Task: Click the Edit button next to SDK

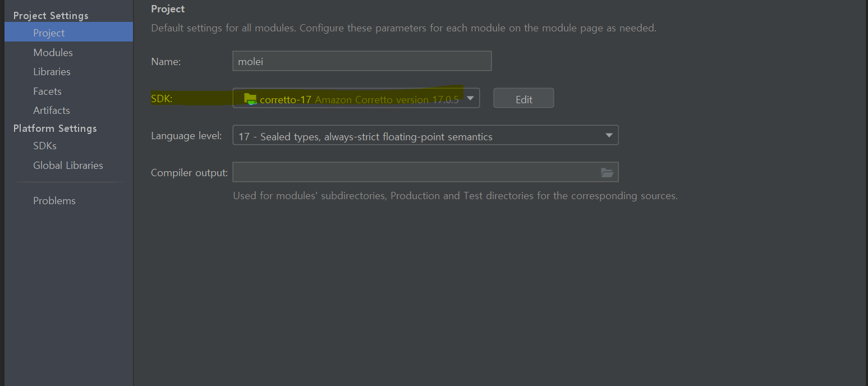Action: (x=523, y=98)
